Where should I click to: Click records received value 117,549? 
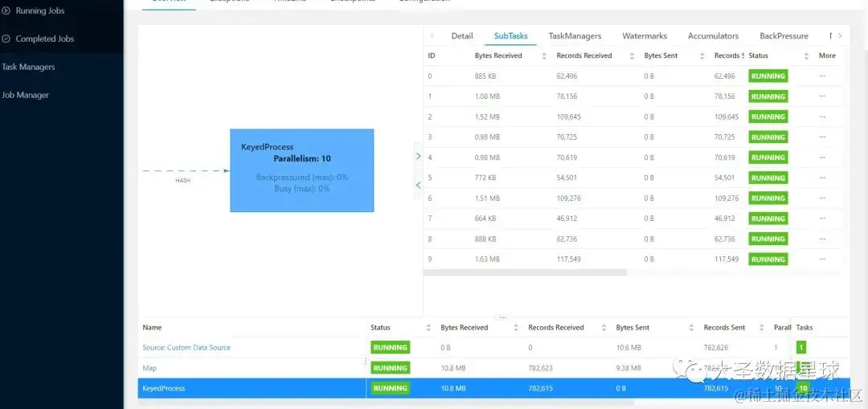pos(568,259)
